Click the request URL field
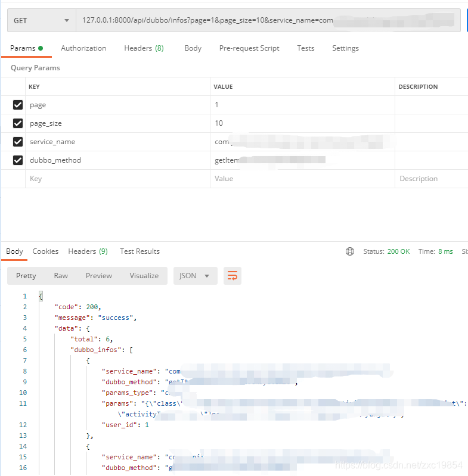Image resolution: width=468 pixels, height=476 pixels. (x=268, y=20)
